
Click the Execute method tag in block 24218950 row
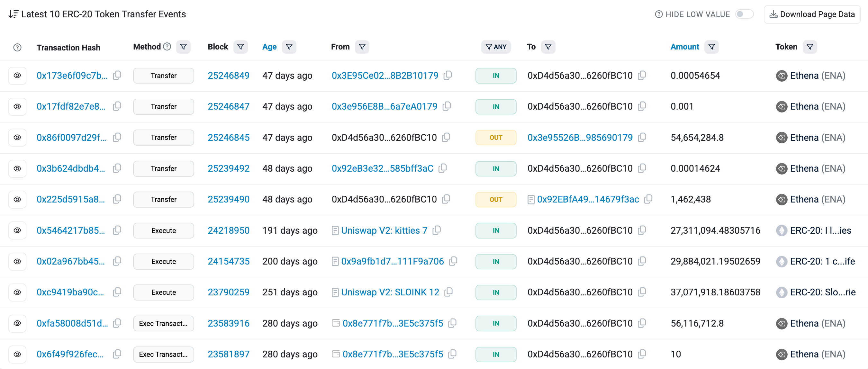(x=163, y=230)
